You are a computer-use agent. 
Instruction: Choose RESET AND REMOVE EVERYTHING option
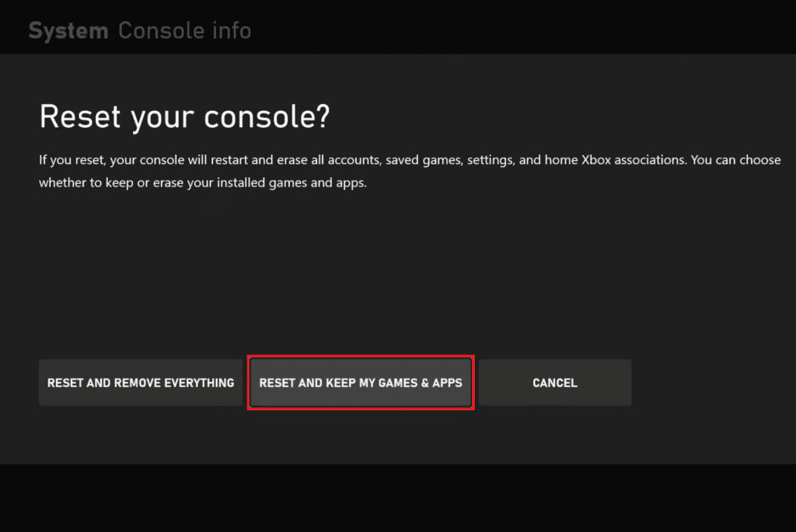[141, 382]
